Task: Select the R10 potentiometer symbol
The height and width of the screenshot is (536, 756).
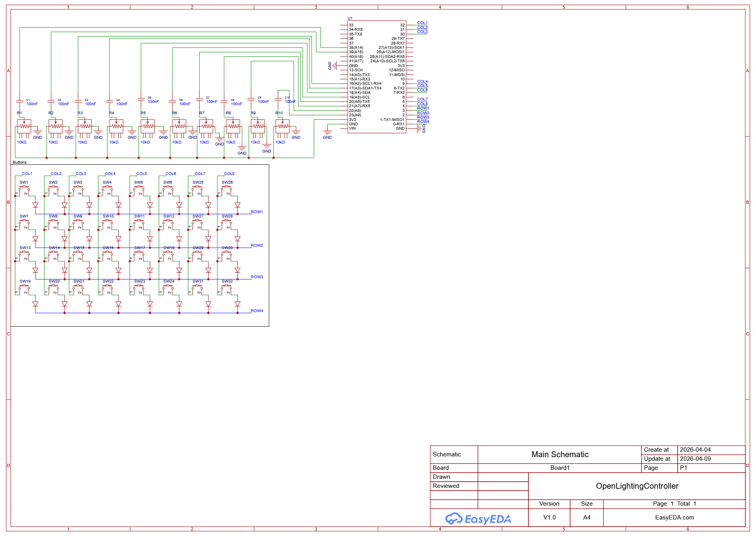Action: pos(282,127)
